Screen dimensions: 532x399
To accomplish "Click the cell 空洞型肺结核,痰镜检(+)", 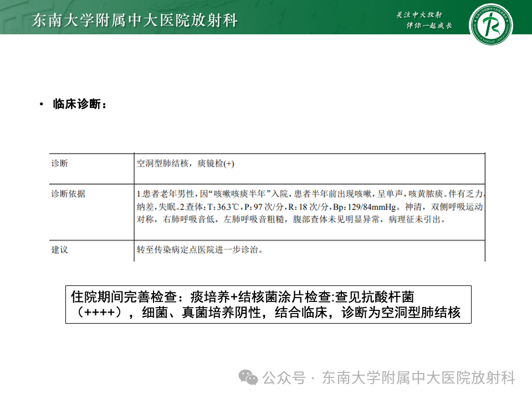I will click(x=185, y=163).
